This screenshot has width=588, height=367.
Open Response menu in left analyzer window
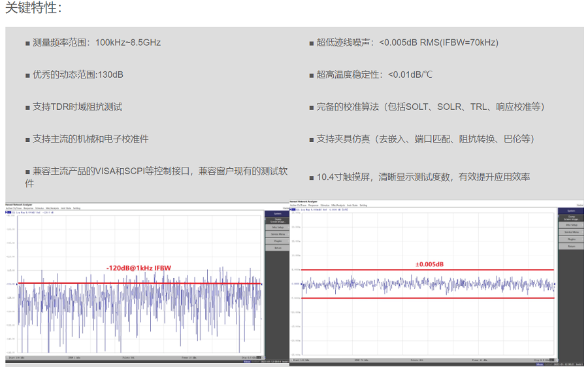tap(30, 208)
